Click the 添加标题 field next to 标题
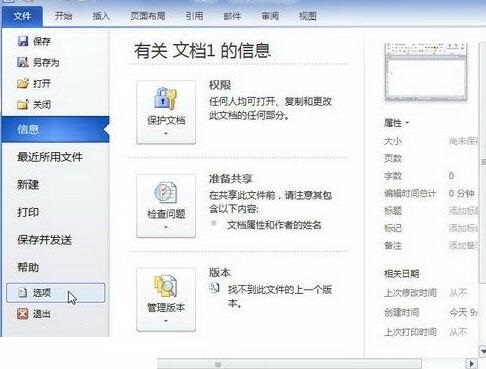 [464, 211]
